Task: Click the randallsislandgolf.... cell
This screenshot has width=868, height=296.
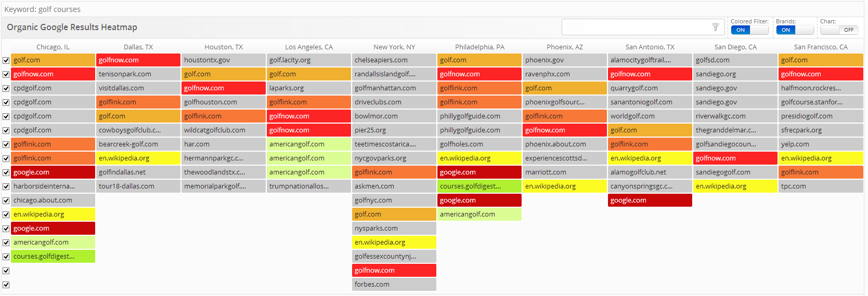Action: [x=394, y=74]
